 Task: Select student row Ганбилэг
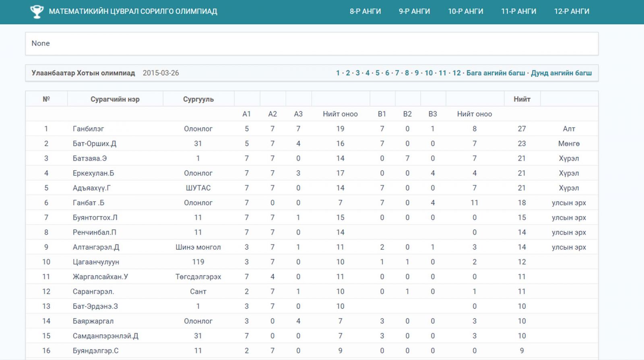tap(88, 129)
